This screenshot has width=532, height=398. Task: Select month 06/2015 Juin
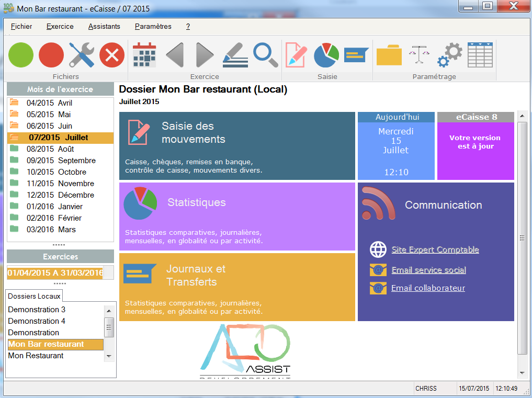[60, 126]
